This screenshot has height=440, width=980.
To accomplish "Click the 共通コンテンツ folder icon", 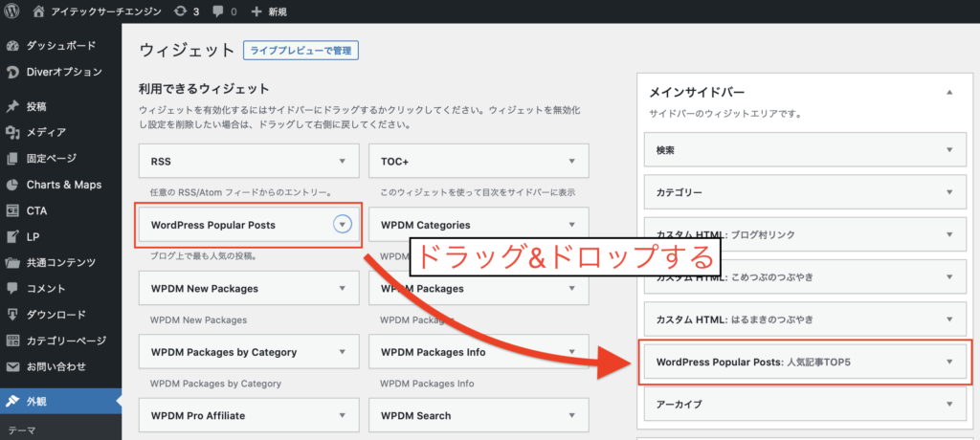I will tap(12, 263).
